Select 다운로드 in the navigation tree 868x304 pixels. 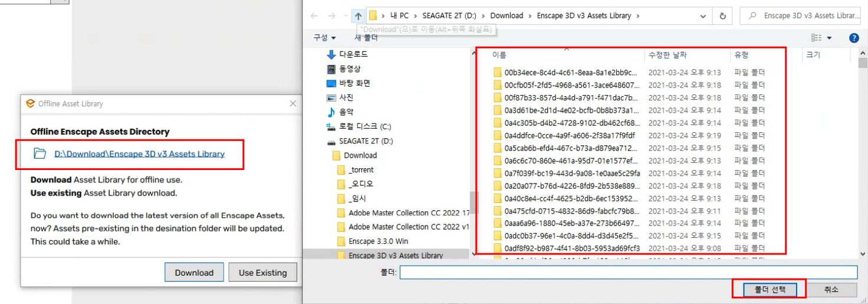[x=353, y=54]
